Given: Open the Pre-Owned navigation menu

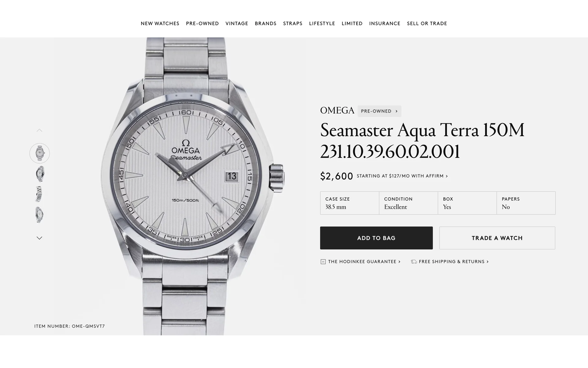Looking at the screenshot, I should coord(202,24).
